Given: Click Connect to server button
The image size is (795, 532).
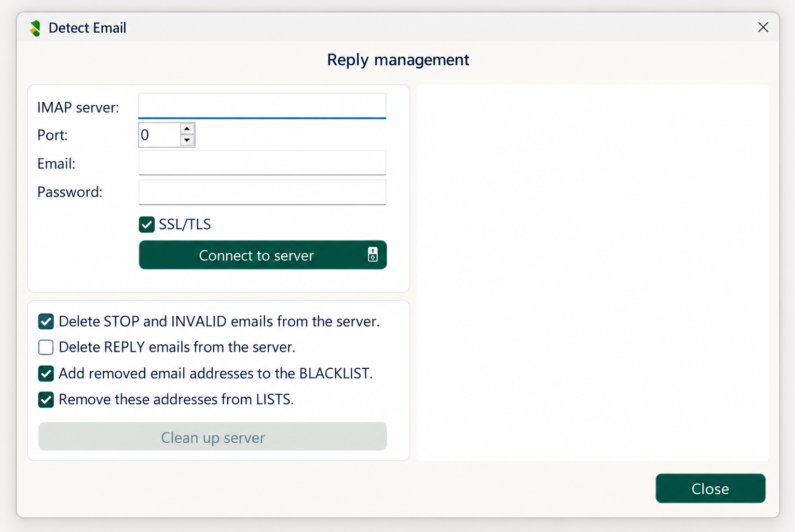Looking at the screenshot, I should pos(263,255).
